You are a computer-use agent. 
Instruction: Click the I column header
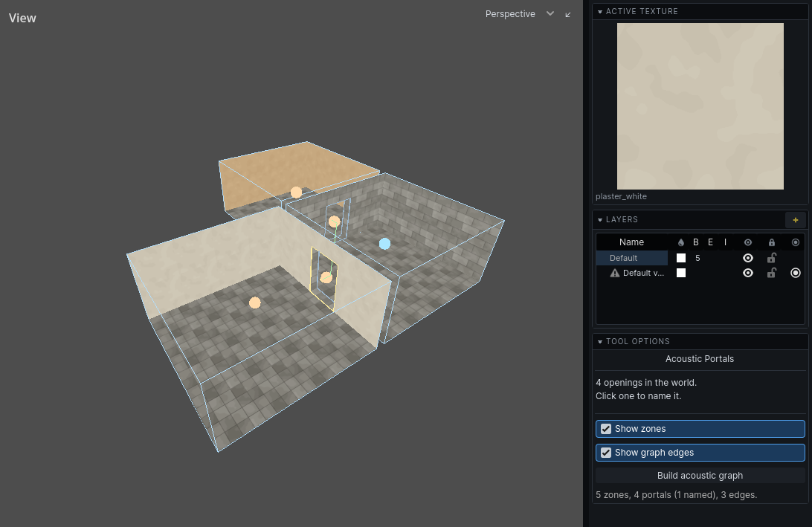coord(725,242)
